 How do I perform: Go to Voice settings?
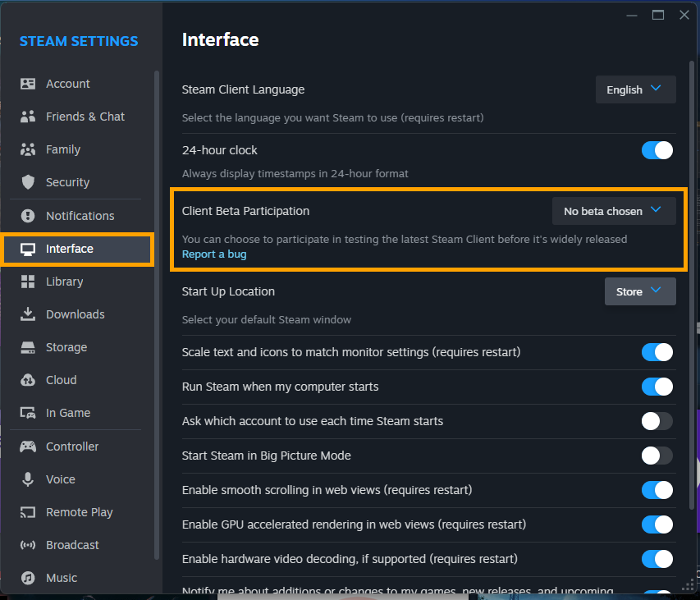click(x=78, y=479)
